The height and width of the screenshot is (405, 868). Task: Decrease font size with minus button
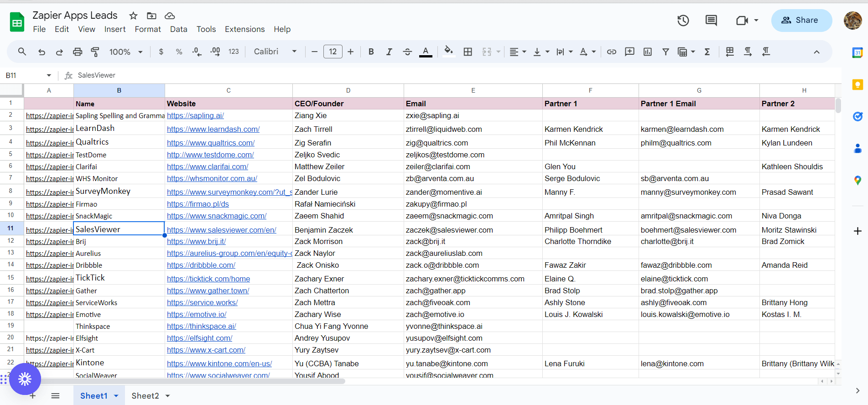pos(314,52)
